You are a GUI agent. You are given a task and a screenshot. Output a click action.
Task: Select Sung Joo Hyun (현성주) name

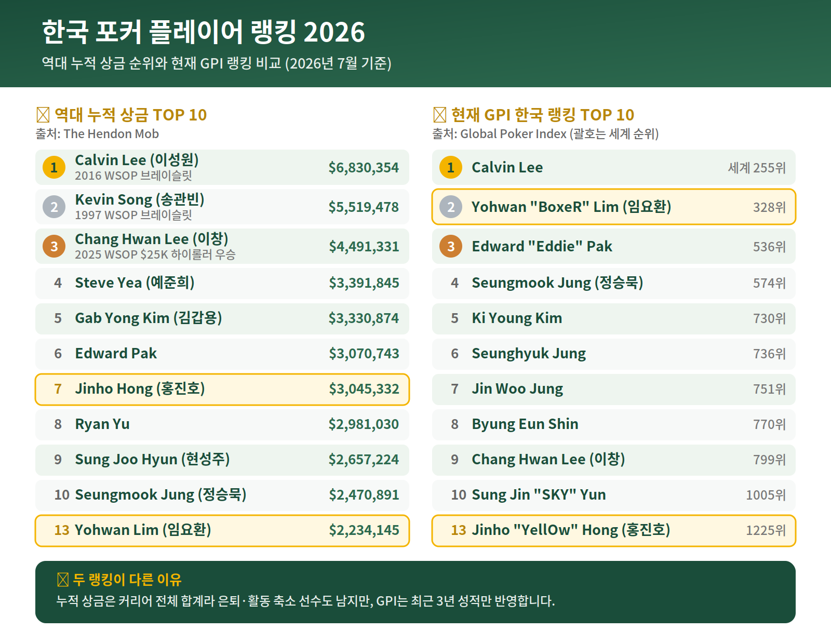point(153,460)
